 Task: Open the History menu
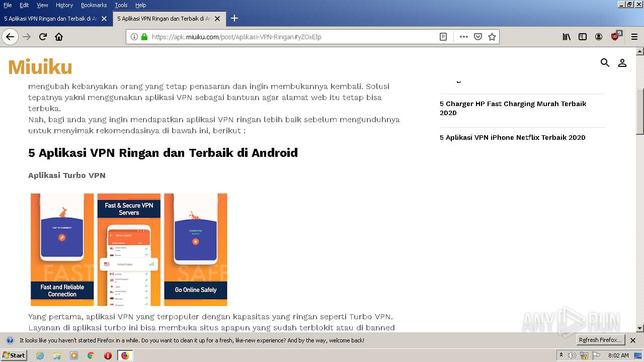point(64,5)
